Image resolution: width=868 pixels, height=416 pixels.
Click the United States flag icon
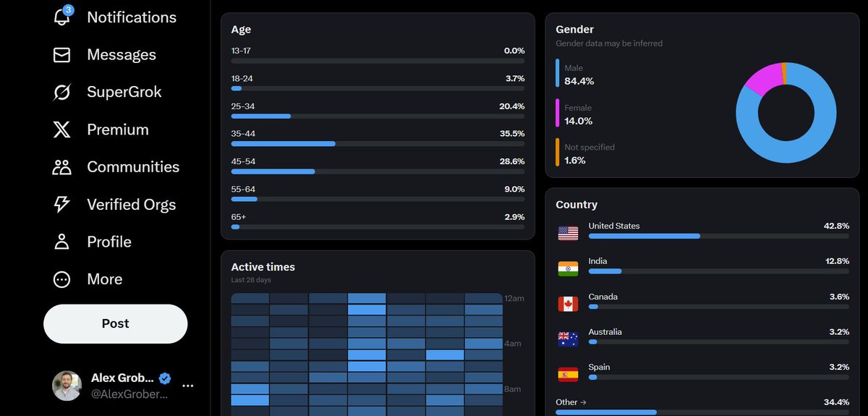[x=568, y=233]
